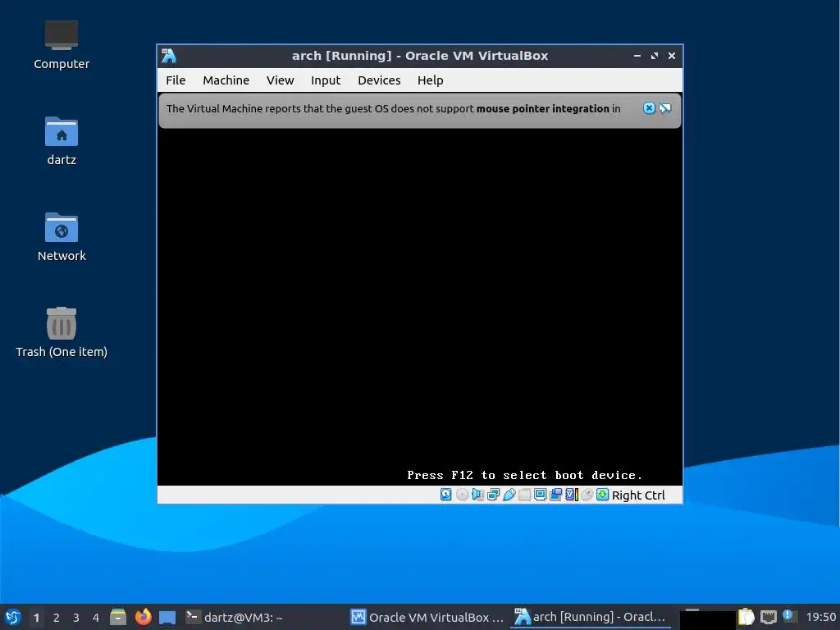Select the dartz home folder icon

coord(61,141)
